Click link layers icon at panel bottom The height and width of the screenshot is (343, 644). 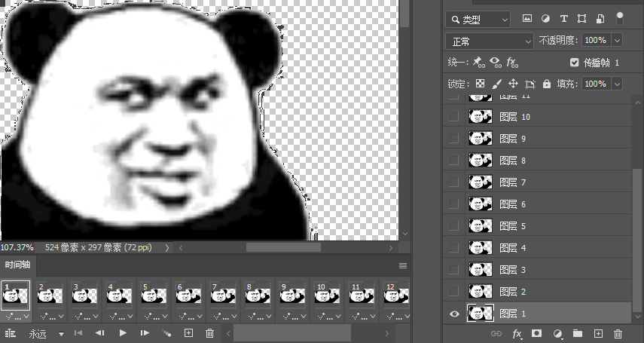496,333
